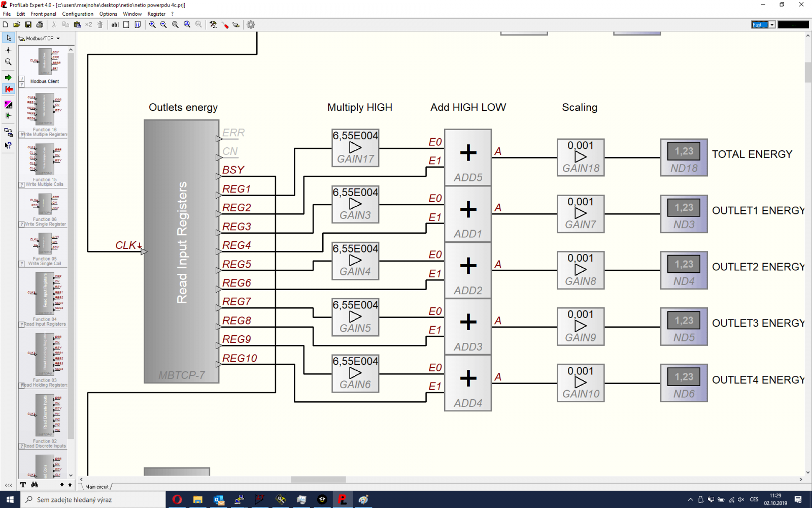The height and width of the screenshot is (508, 812).
Task: Open the gear settings icon in toolbar
Action: pos(251,24)
